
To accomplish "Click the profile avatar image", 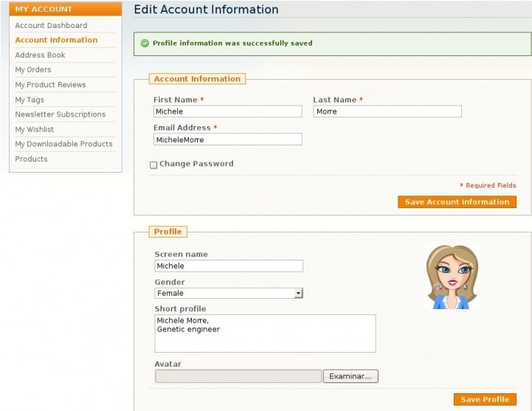I will (452, 277).
